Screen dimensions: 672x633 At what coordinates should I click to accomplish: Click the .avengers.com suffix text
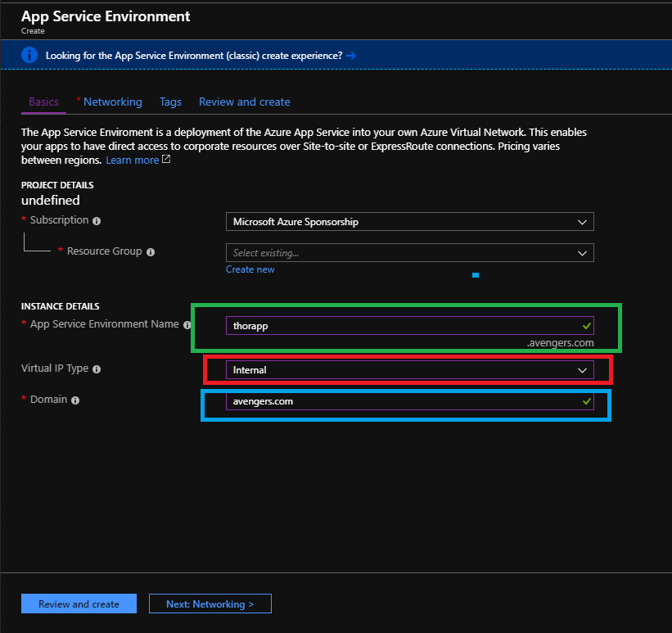click(560, 343)
